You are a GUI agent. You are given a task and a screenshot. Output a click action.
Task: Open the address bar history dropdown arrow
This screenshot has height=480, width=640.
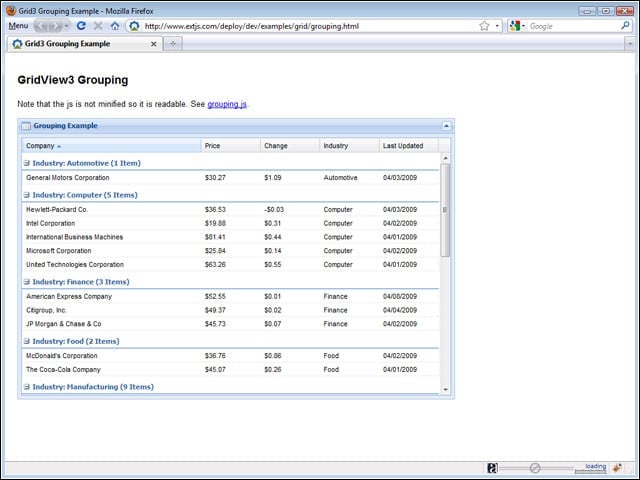point(497,26)
